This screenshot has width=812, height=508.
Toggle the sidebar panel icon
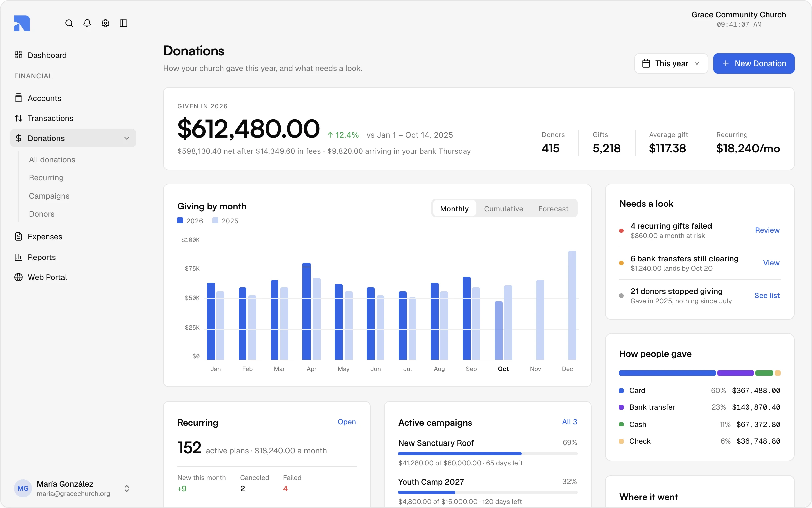[124, 23]
